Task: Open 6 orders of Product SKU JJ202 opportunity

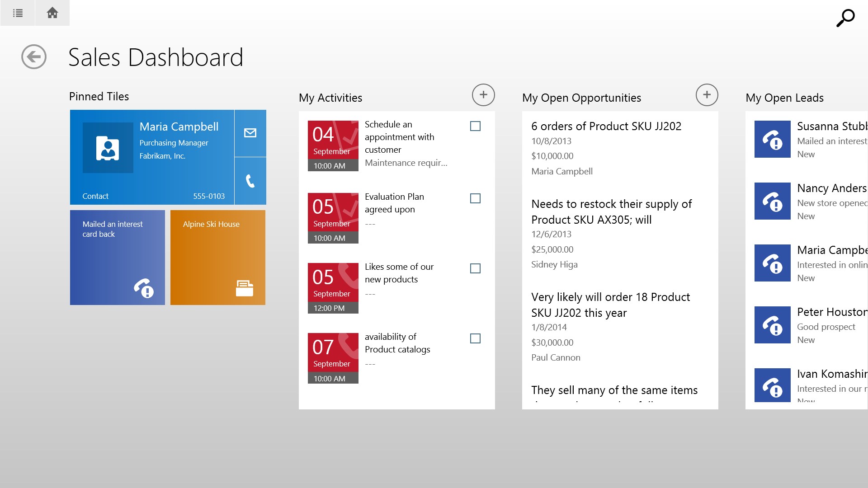Action: tap(606, 127)
